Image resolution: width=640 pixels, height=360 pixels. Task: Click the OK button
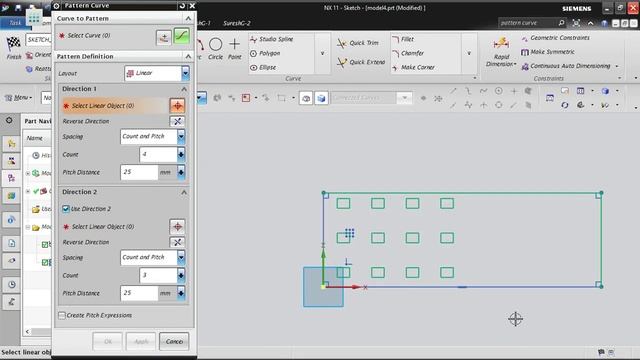[108, 341]
